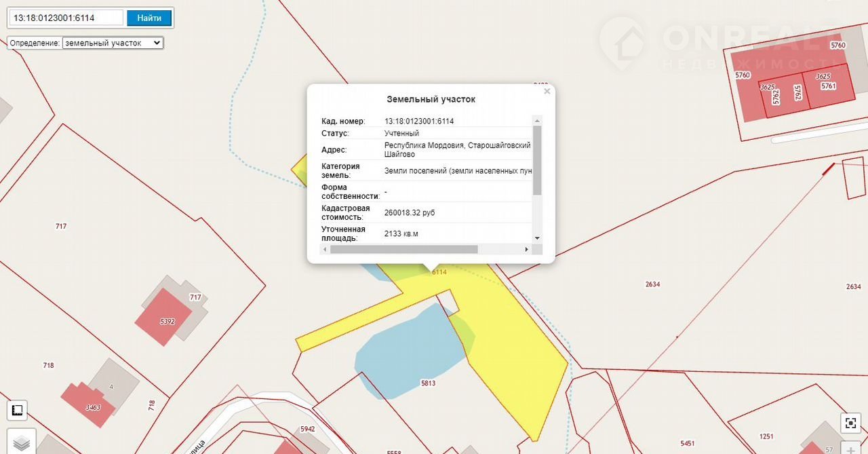Click the cadastral number search field

(x=66, y=18)
